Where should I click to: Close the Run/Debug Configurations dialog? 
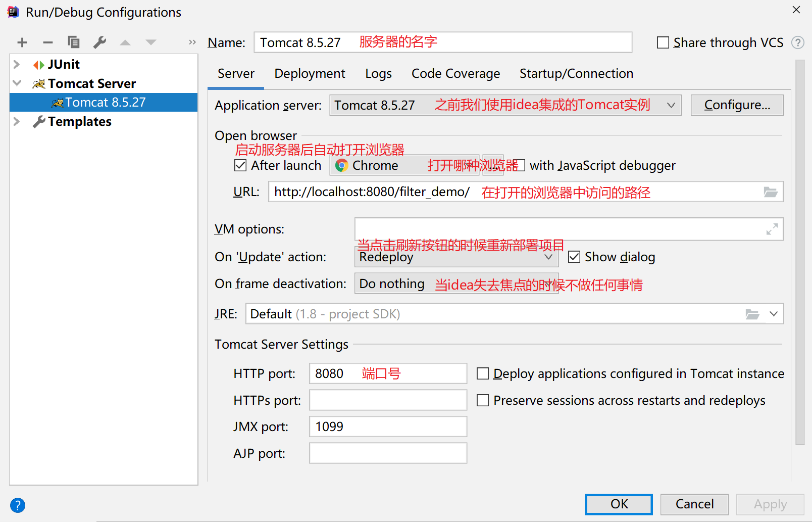coord(796,10)
